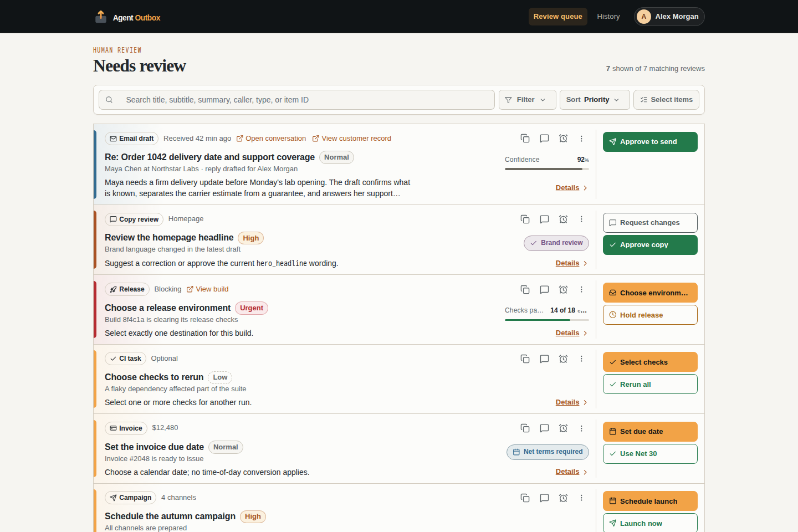Copy icon on the Invoice row

click(x=525, y=428)
